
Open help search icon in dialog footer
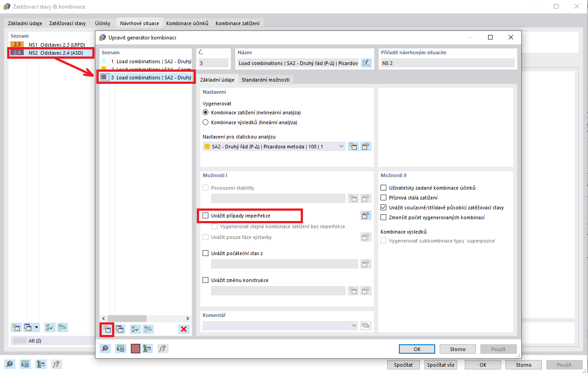(105, 349)
